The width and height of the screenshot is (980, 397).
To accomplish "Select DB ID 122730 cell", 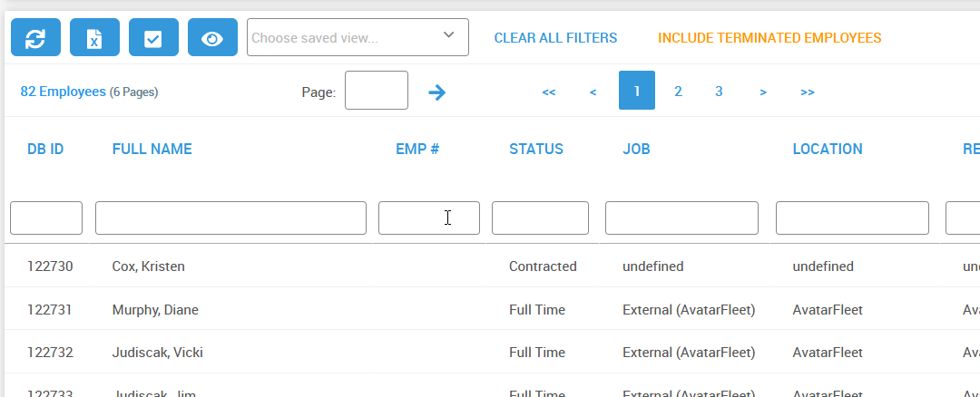I will 50,266.
